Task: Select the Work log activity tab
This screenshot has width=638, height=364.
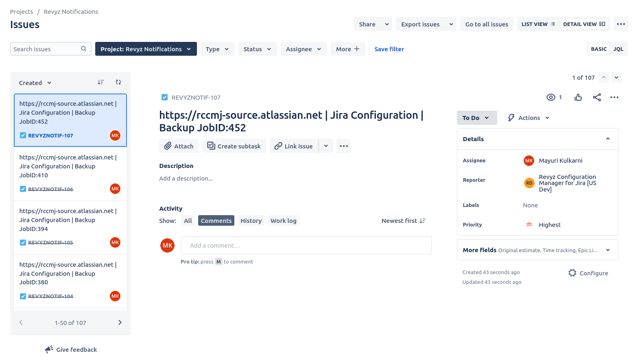Action: (283, 221)
